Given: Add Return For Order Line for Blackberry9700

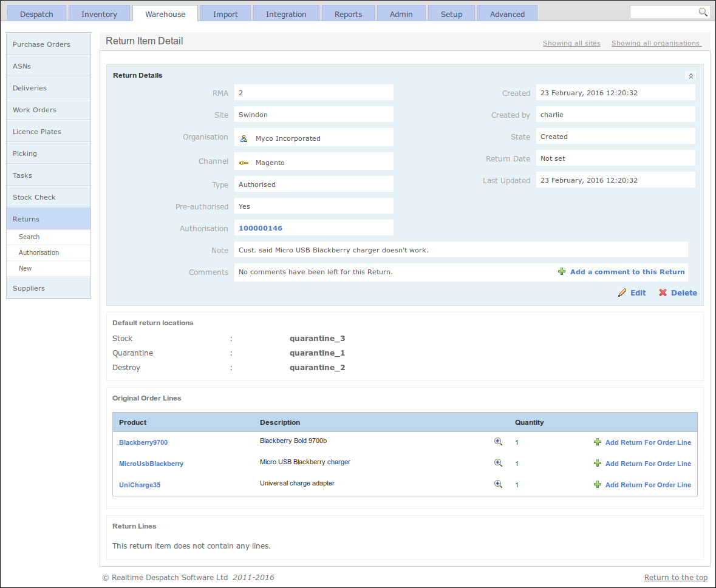Looking at the screenshot, I should tap(648, 442).
